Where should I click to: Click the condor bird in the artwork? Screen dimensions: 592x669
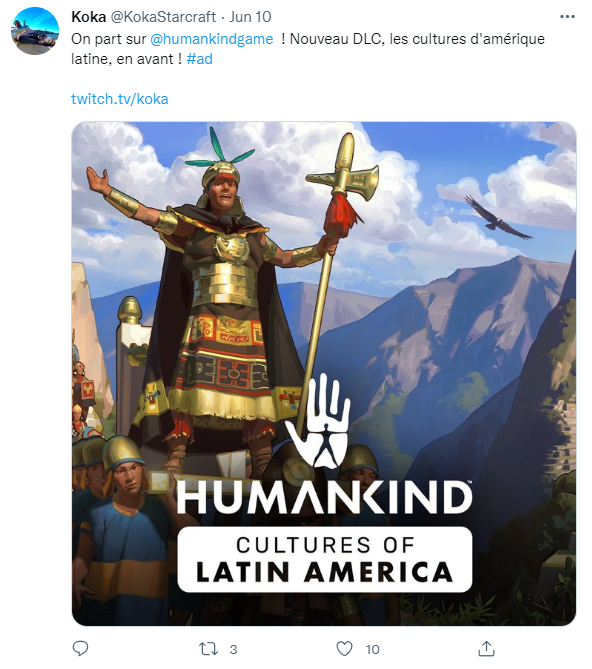[497, 218]
